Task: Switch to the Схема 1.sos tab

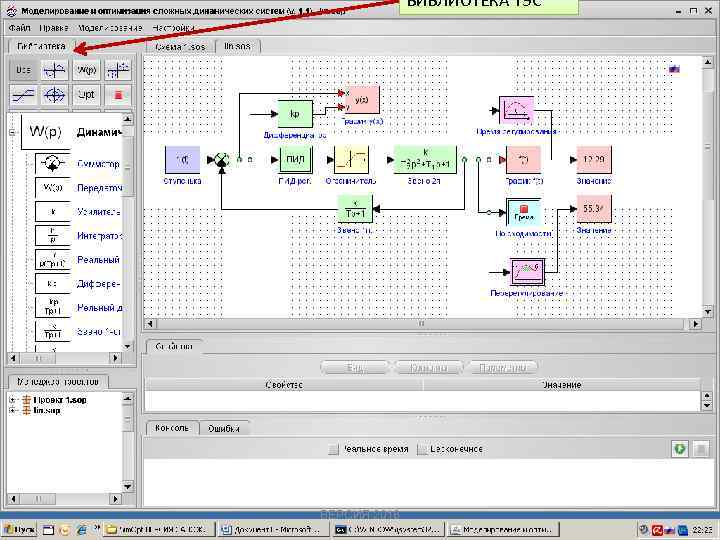Action: 180,46
